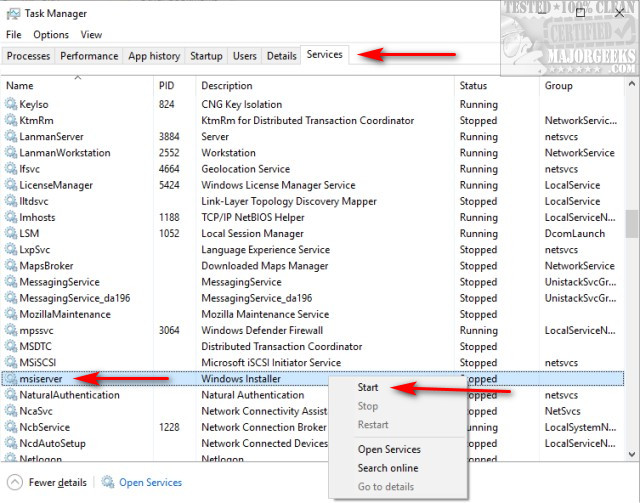The image size is (640, 503).
Task: Sort by Status column header
Action: [497, 86]
